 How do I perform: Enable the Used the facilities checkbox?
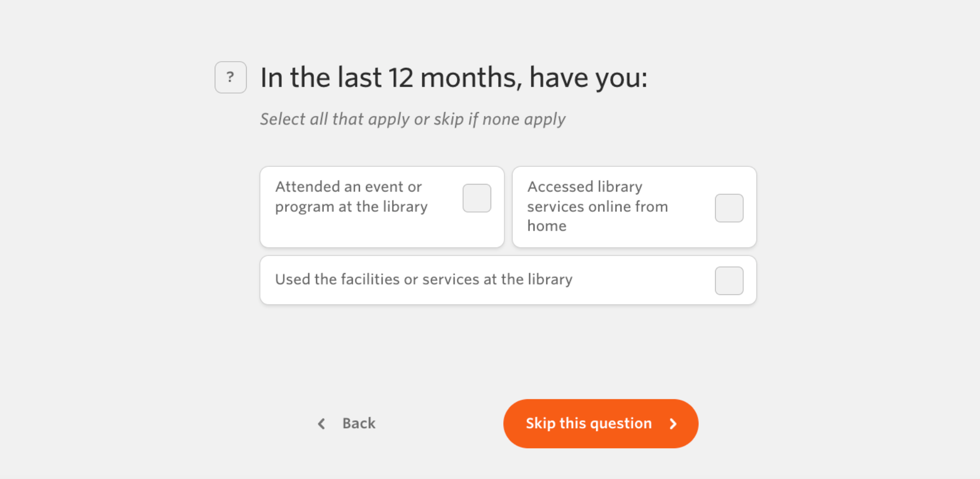click(729, 281)
